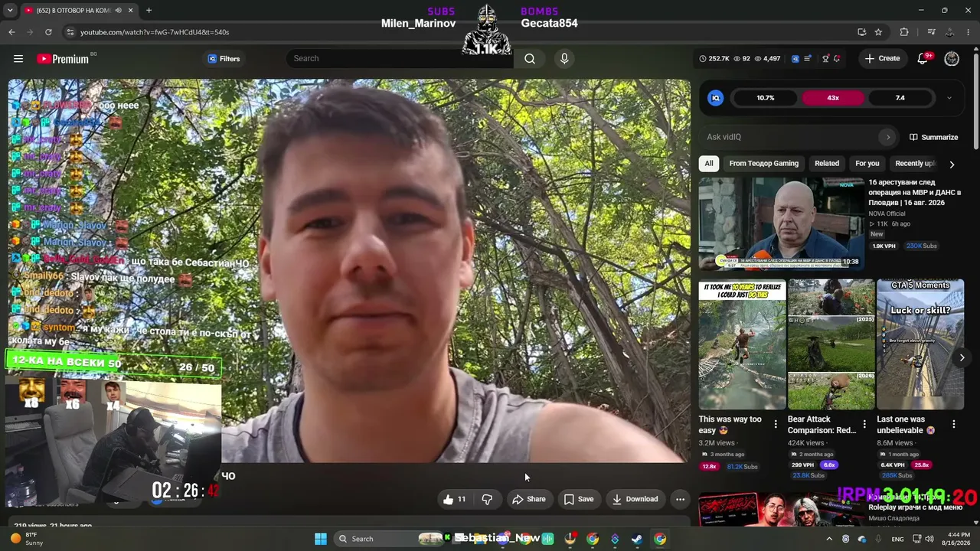Submit the Ask vidIQ question arrow
This screenshot has height=551, width=980.
[x=888, y=137]
